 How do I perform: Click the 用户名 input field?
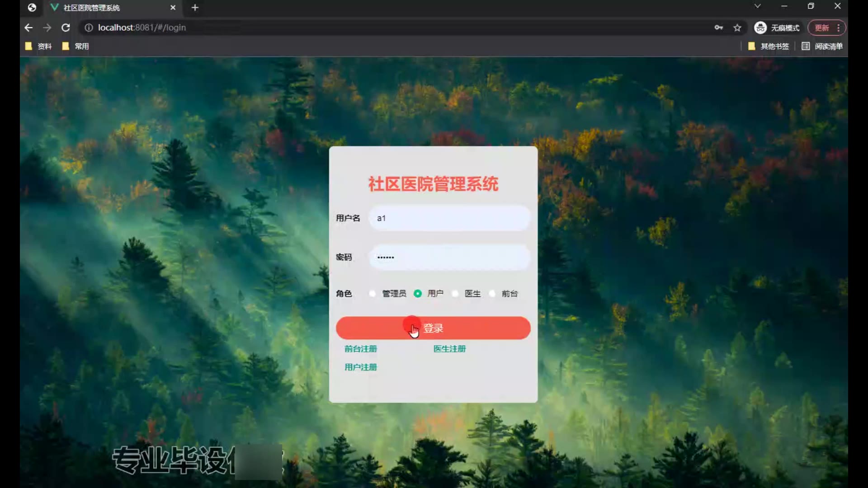point(449,218)
